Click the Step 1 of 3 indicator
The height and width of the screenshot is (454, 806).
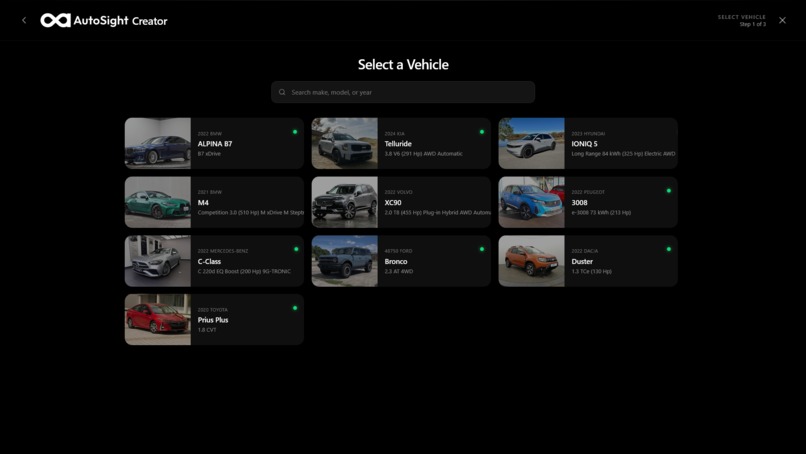[753, 24]
